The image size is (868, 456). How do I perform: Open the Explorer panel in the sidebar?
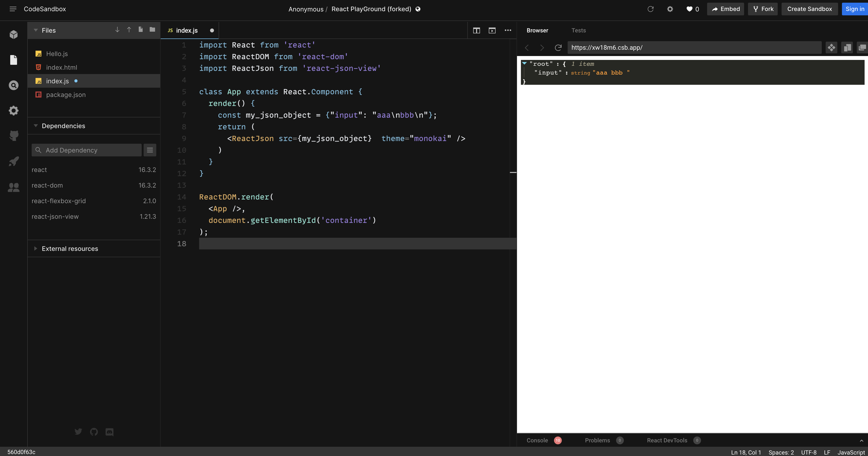click(x=13, y=60)
